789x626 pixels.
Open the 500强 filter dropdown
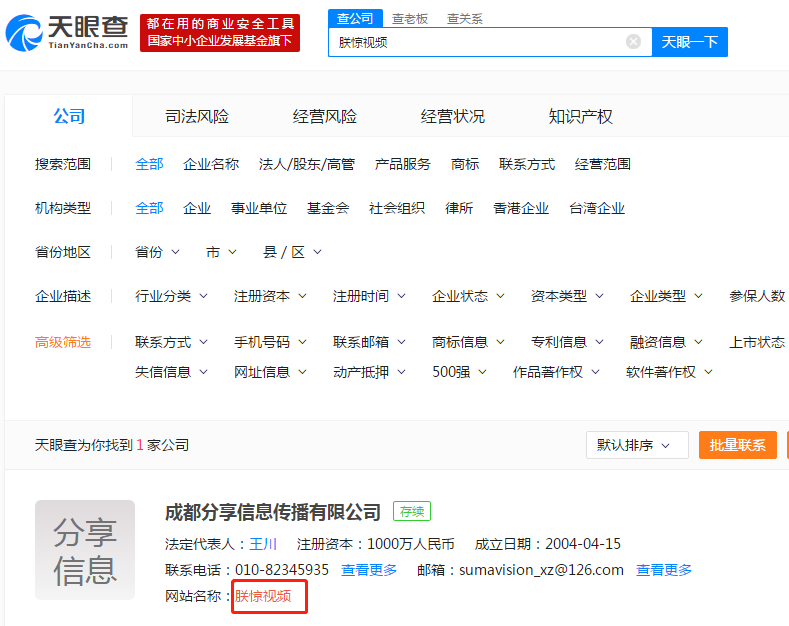click(459, 372)
